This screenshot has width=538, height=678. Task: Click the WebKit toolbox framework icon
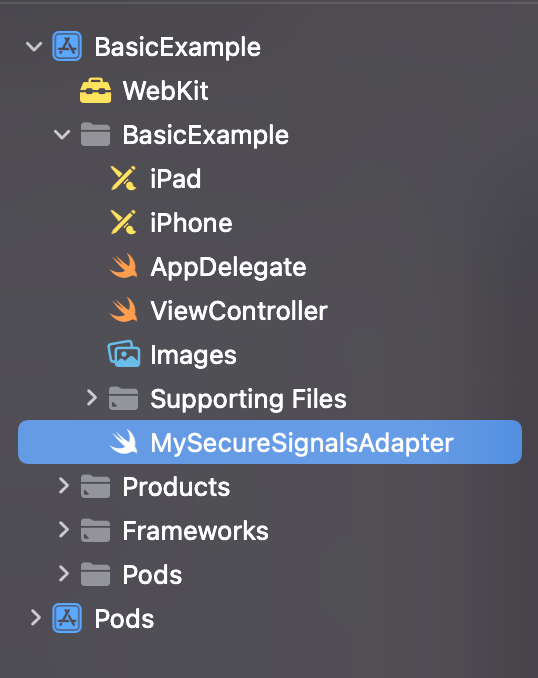tap(96, 90)
